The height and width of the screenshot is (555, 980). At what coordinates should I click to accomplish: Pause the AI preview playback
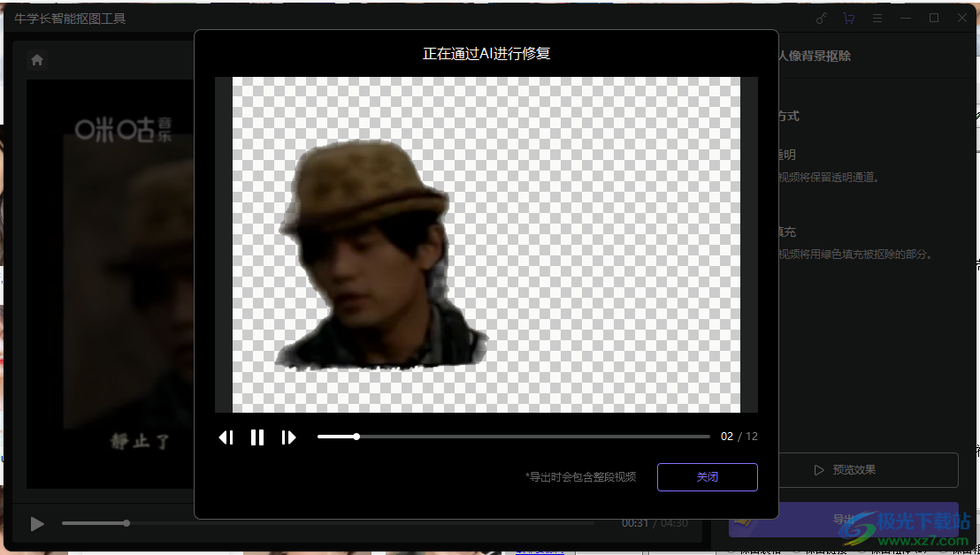tap(257, 437)
